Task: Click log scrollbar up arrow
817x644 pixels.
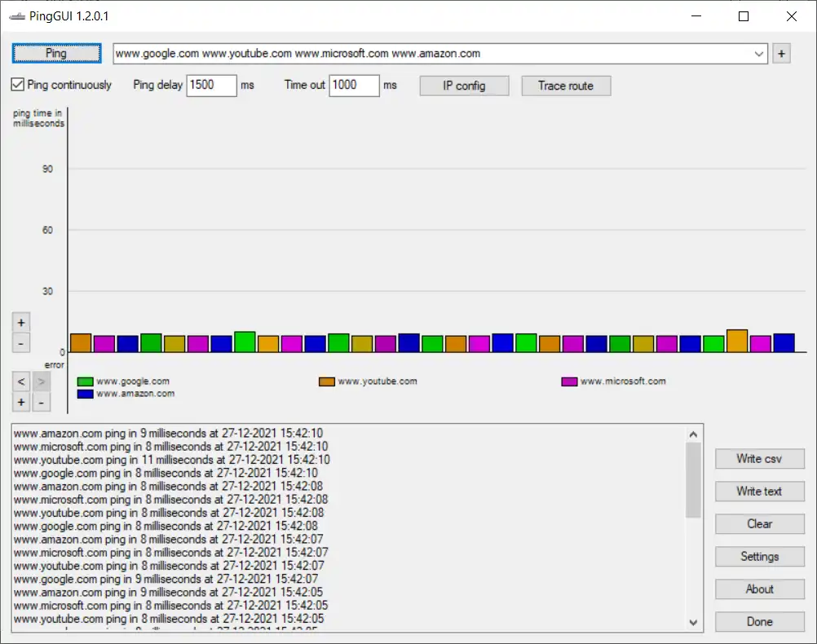Action: [x=693, y=434]
